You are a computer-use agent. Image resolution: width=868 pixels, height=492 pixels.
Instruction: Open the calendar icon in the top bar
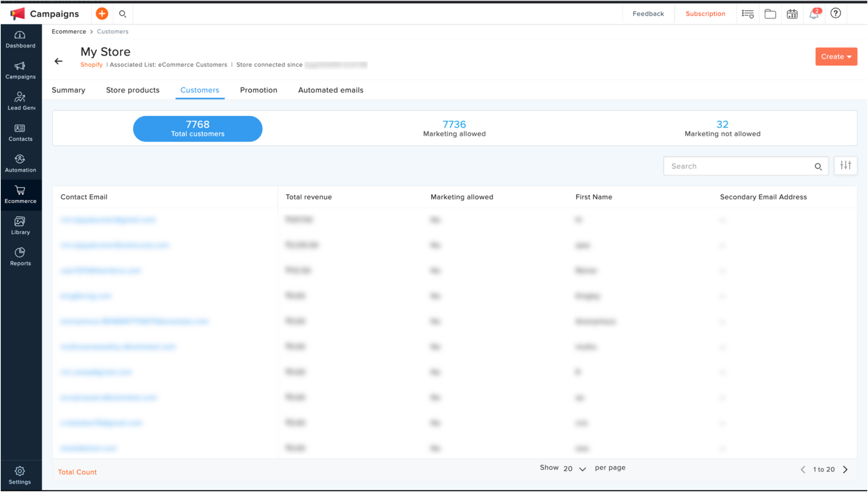tap(792, 14)
